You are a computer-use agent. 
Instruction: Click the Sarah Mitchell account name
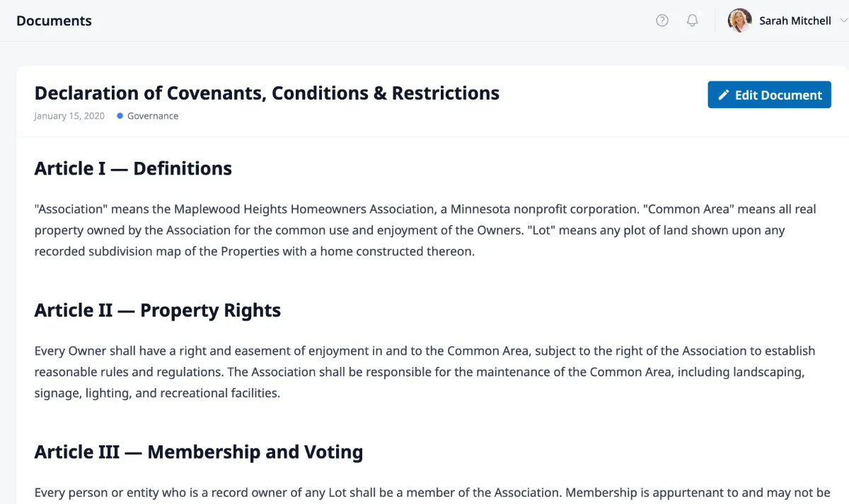[x=795, y=20]
